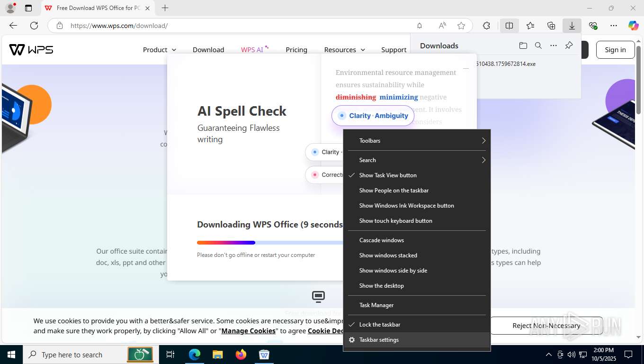
Task: Uncheck Show Task View button
Action: pyautogui.click(x=417, y=175)
